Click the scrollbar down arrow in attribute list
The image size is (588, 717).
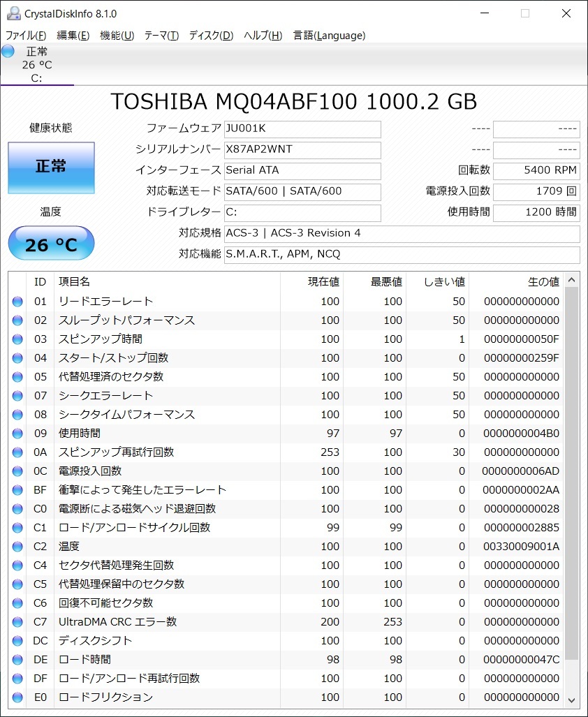[x=571, y=700]
